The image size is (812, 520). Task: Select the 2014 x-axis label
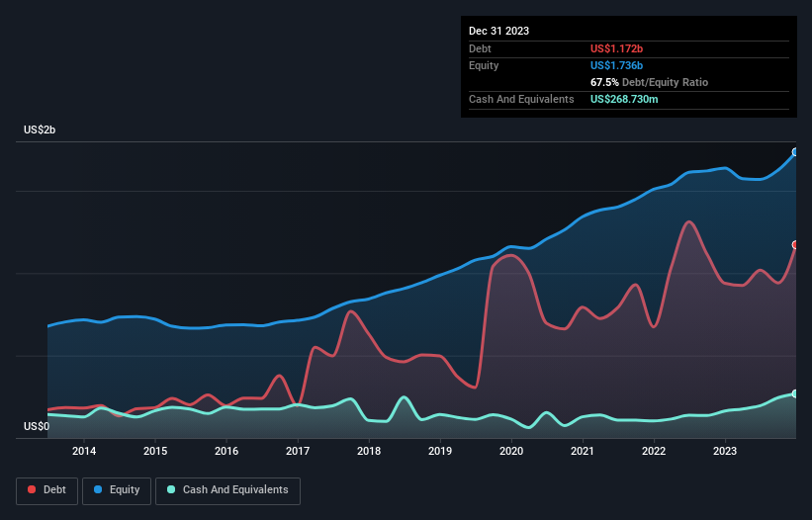(84, 451)
